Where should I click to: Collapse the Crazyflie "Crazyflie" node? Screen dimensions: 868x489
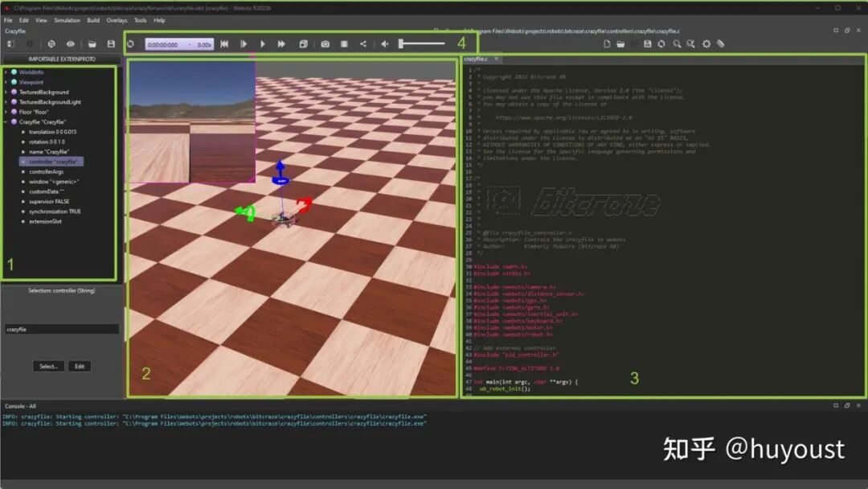tap(6, 121)
